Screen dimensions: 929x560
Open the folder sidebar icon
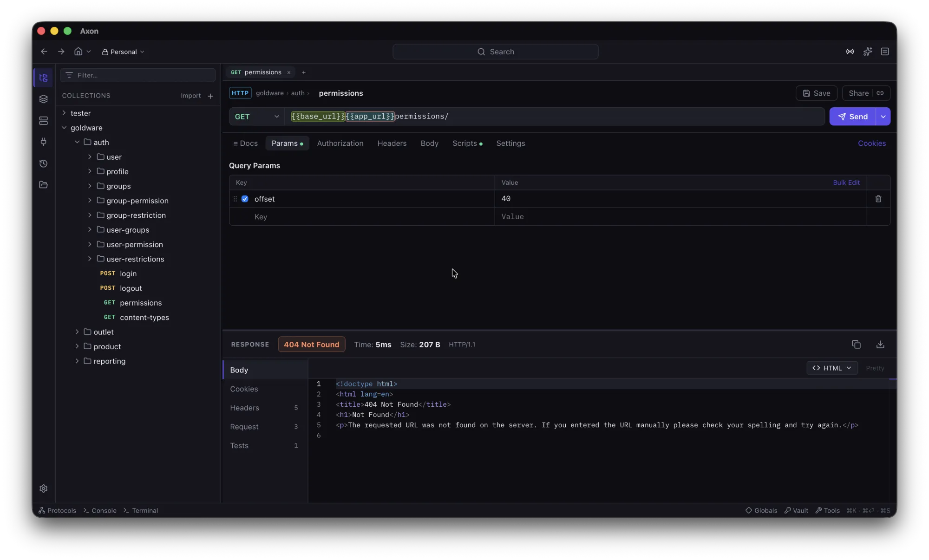43,185
